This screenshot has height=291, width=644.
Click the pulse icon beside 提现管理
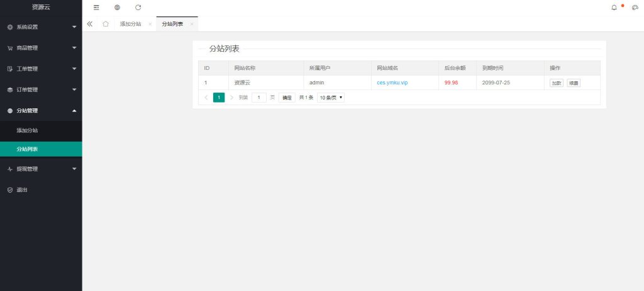point(10,169)
